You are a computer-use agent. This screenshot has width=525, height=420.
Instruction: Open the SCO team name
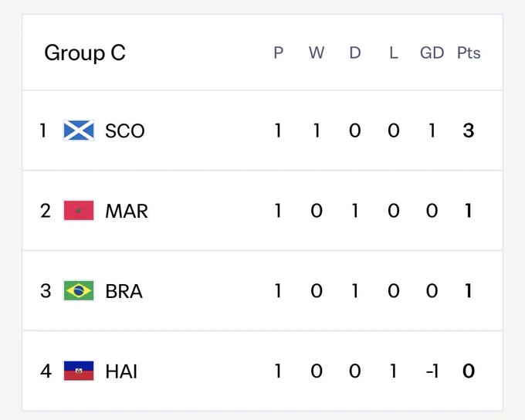125,130
